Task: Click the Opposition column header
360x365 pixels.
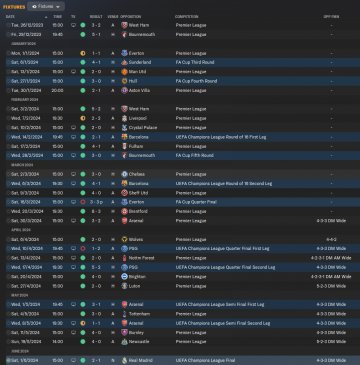Action: 131,17
